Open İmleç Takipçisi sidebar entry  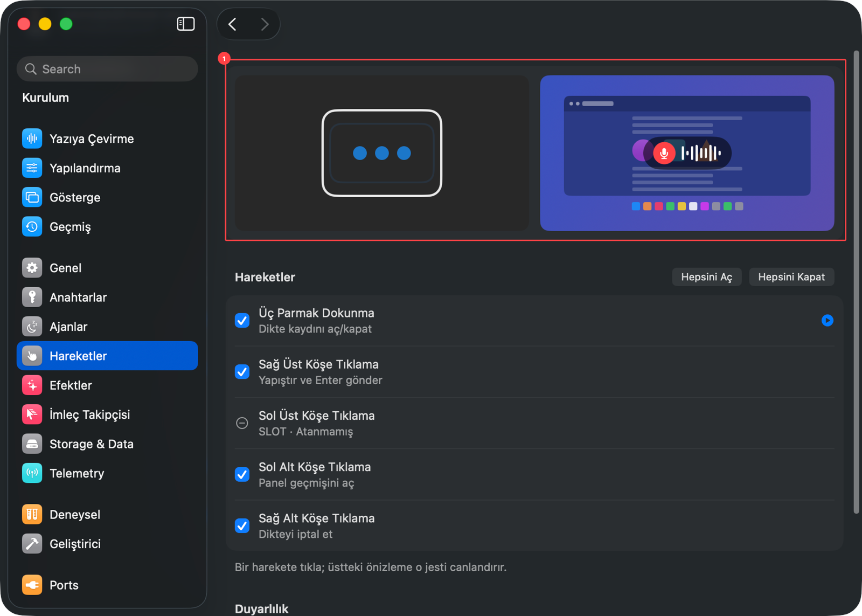click(x=107, y=414)
